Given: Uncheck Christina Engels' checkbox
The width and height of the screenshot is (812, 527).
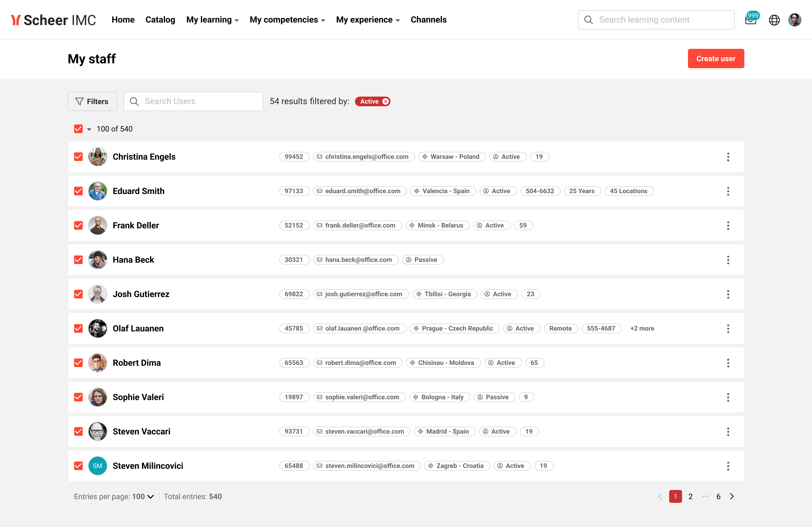Looking at the screenshot, I should click(78, 157).
